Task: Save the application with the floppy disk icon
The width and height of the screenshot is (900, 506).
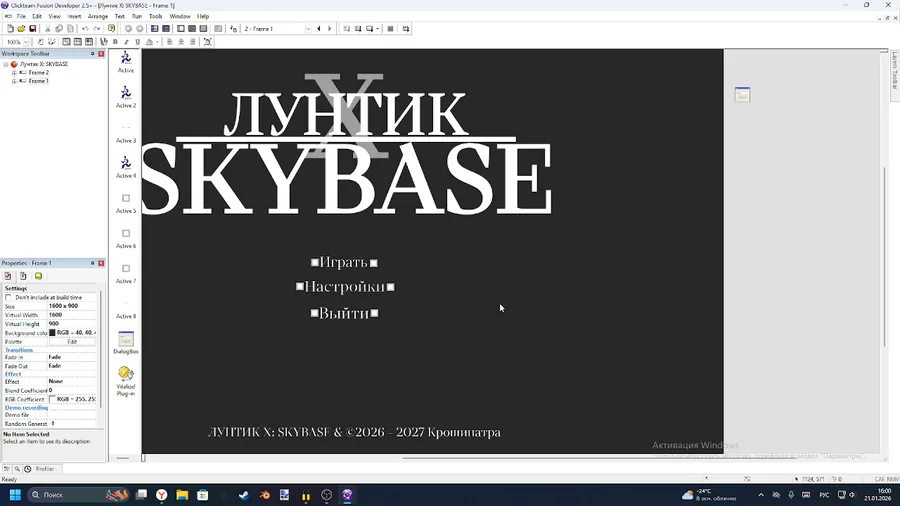Action: click(33, 29)
